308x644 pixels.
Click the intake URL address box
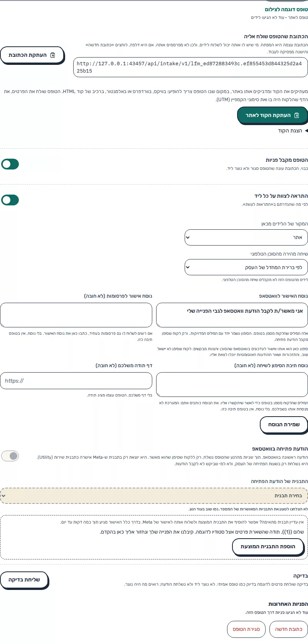coord(190,67)
